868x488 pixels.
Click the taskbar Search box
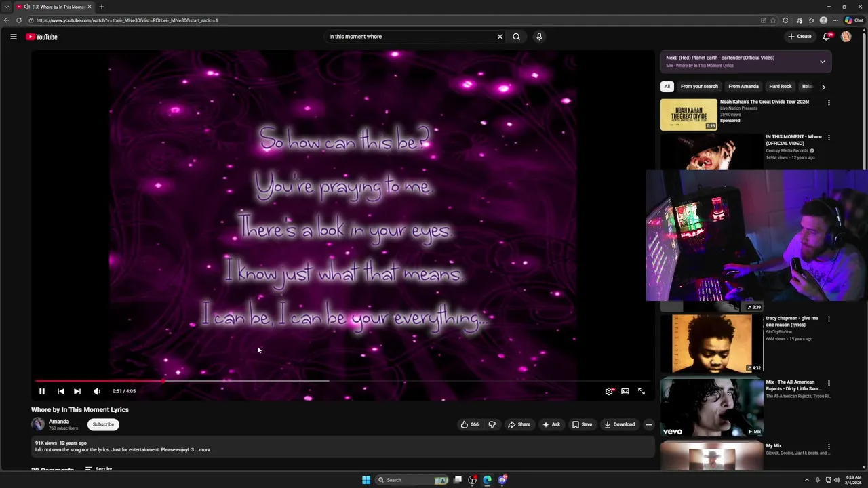tap(413, 480)
